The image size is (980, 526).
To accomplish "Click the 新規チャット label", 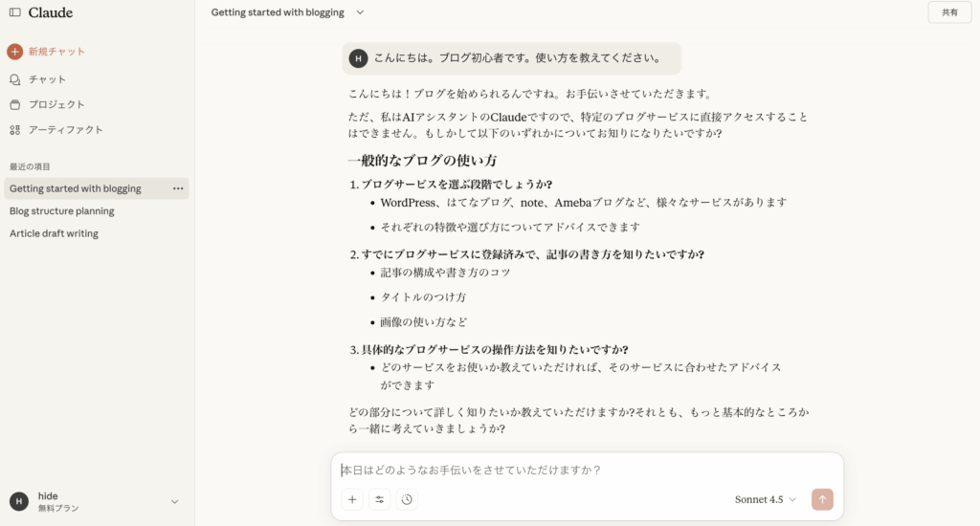I will (x=56, y=52).
